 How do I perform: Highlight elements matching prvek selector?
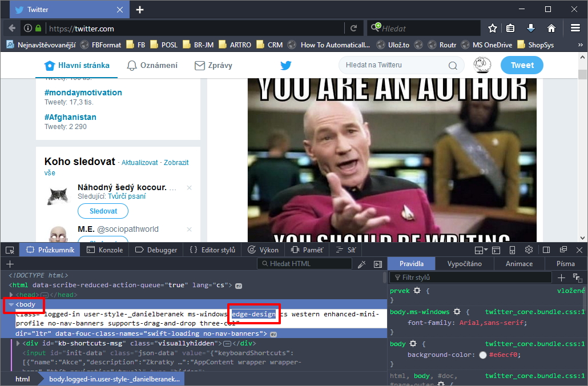(x=417, y=291)
